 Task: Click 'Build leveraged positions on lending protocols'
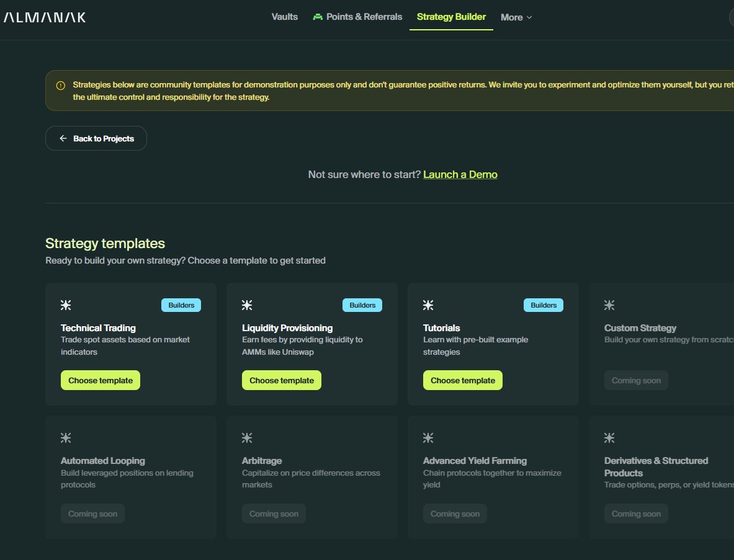(x=127, y=479)
